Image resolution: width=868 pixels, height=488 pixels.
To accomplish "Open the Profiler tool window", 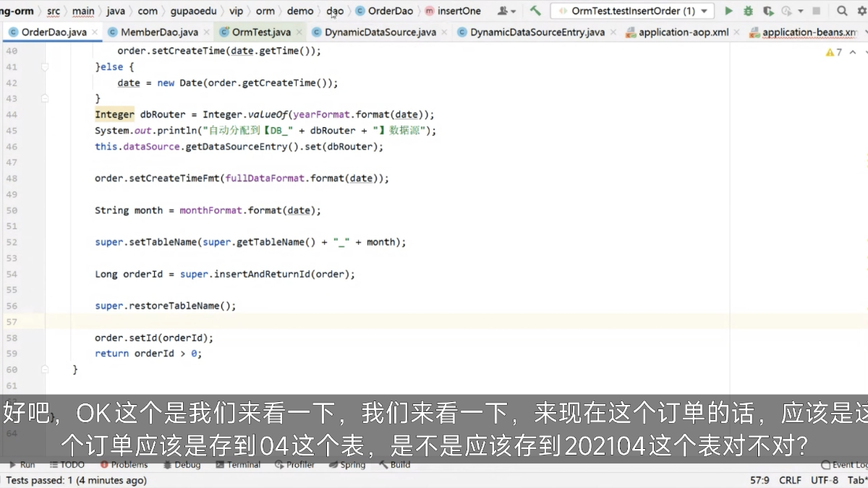I will [x=295, y=465].
